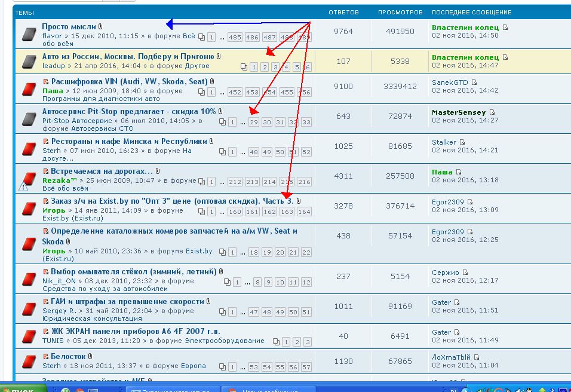Click the unread-post icon before "Расшифровка VIN"

(x=46, y=81)
